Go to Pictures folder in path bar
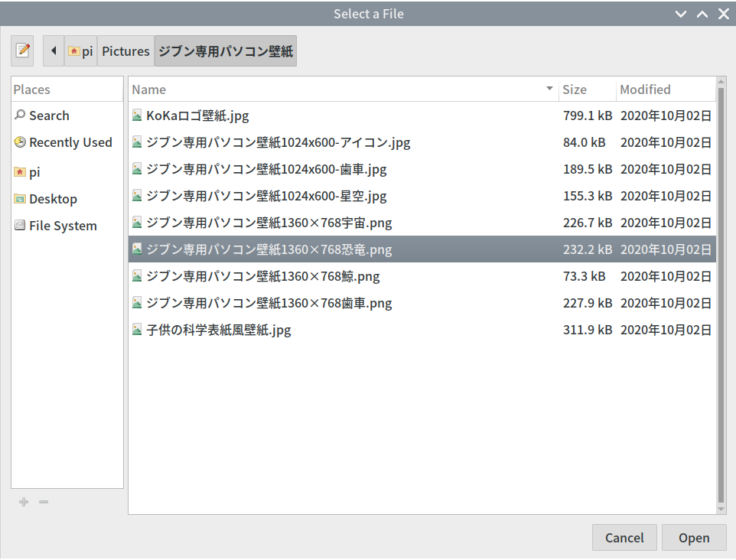This screenshot has width=736, height=560. [x=125, y=51]
